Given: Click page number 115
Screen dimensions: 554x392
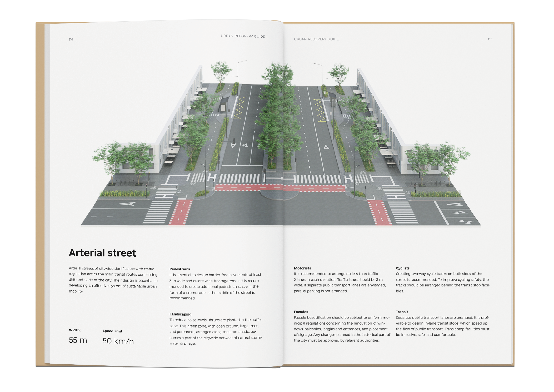Looking at the screenshot, I should 490,39.
